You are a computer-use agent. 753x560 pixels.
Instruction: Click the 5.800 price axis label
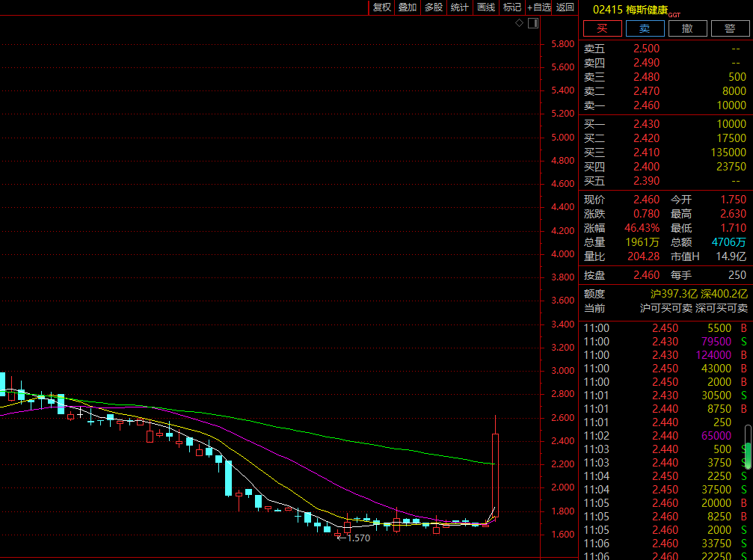click(562, 43)
